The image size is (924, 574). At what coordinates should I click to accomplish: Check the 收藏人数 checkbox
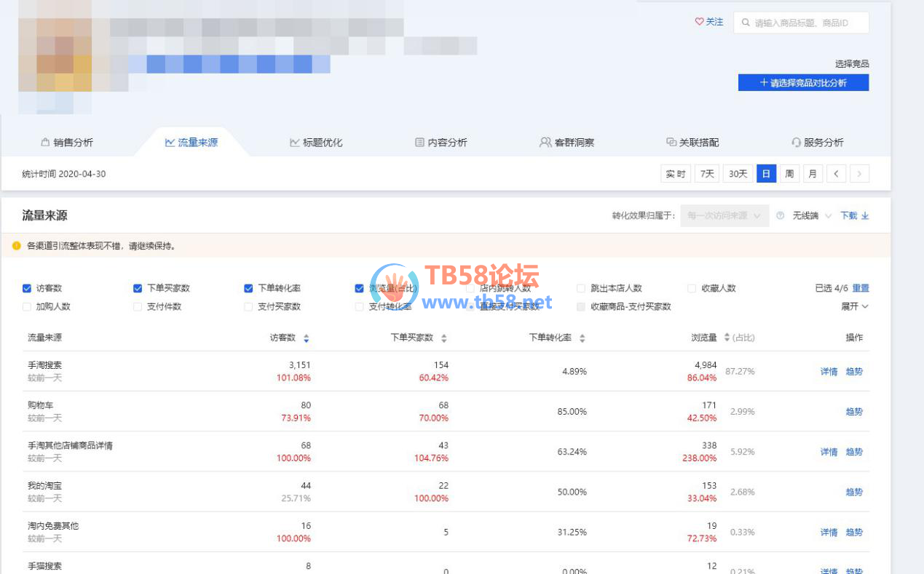click(x=692, y=288)
